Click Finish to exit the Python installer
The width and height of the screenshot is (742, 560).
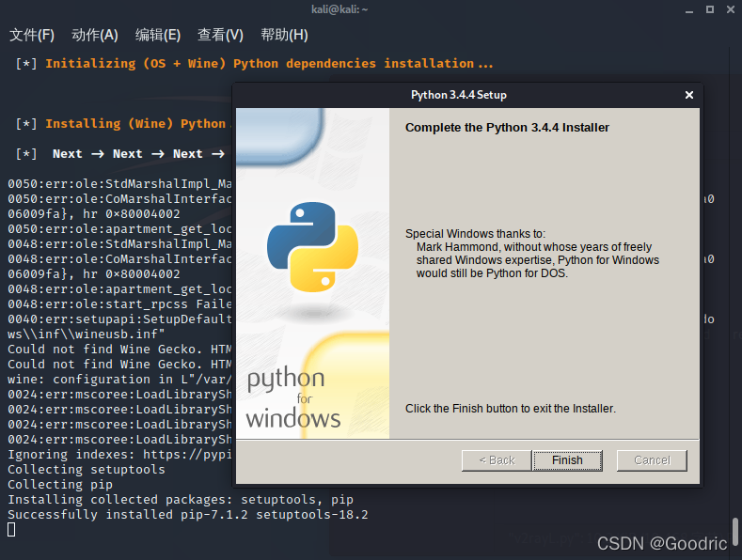[567, 460]
